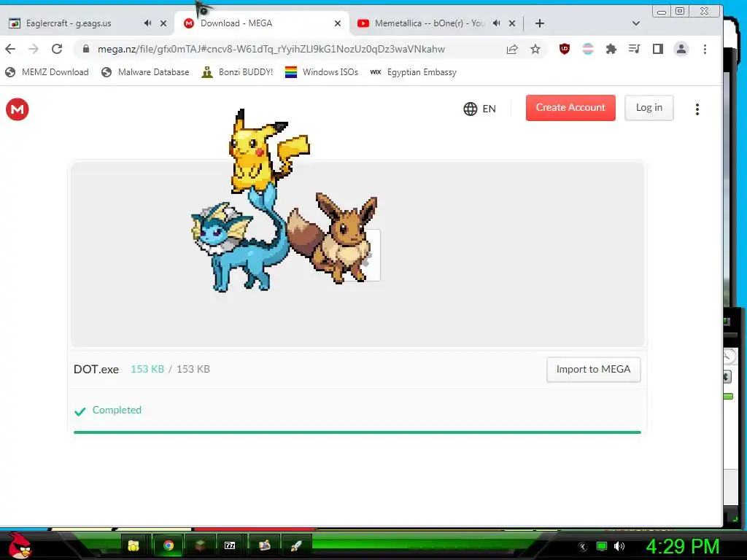Click the Log in button
747x560 pixels.
tap(649, 108)
